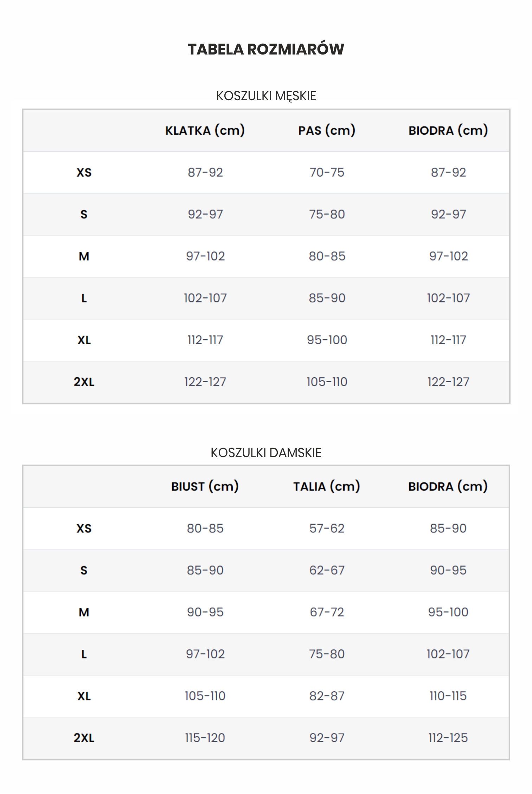The width and height of the screenshot is (532, 794).
Task: Select the KOSZULKI MĘSKIE table title
Action: pos(266,96)
